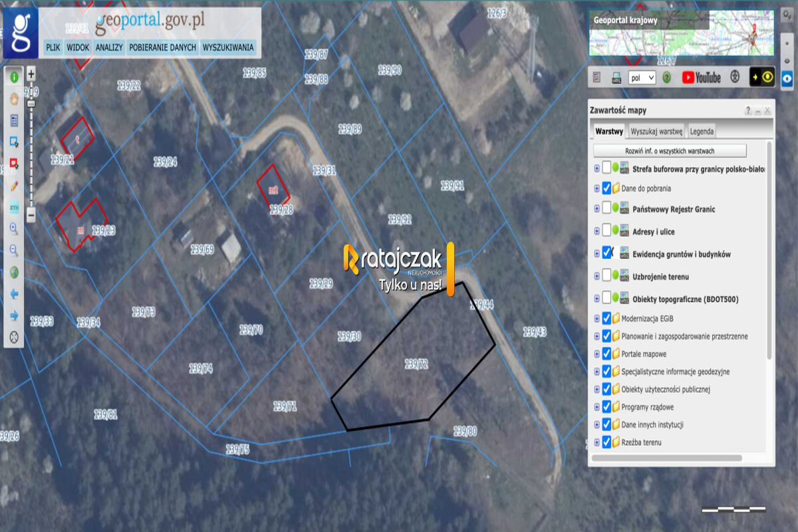Uncheck Dane do pobrania checkbox
This screenshot has width=798, height=532.
pyautogui.click(x=606, y=188)
